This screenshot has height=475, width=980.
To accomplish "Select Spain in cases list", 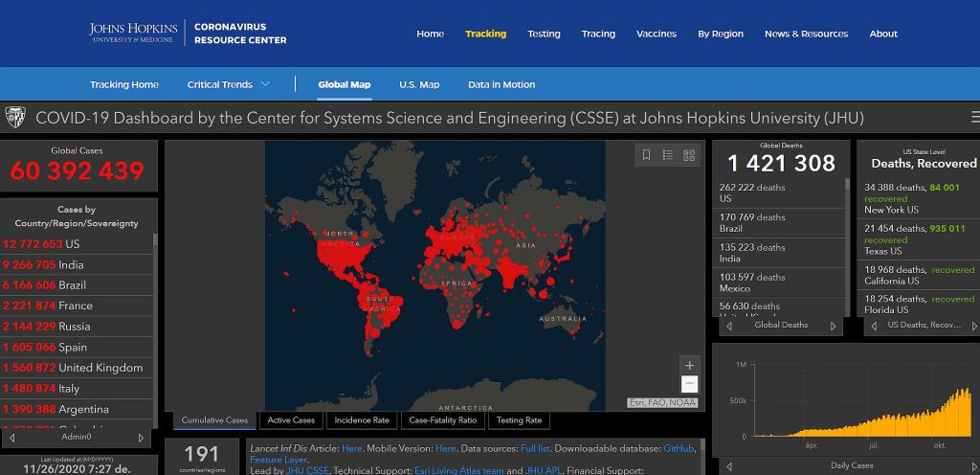I will click(x=77, y=347).
